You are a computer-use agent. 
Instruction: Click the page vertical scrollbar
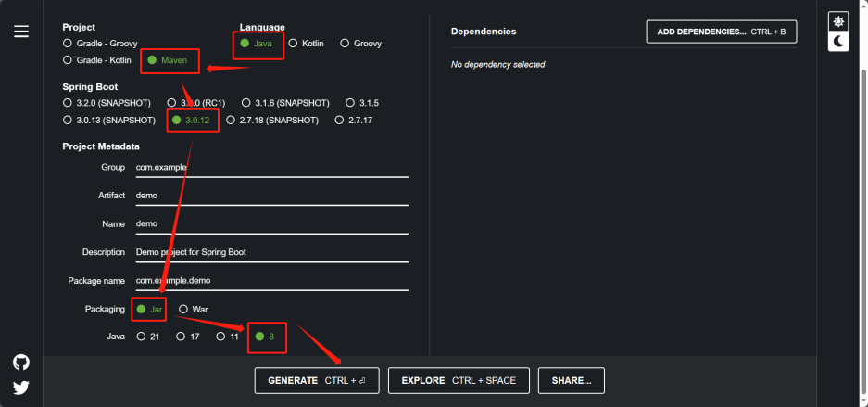(863, 233)
